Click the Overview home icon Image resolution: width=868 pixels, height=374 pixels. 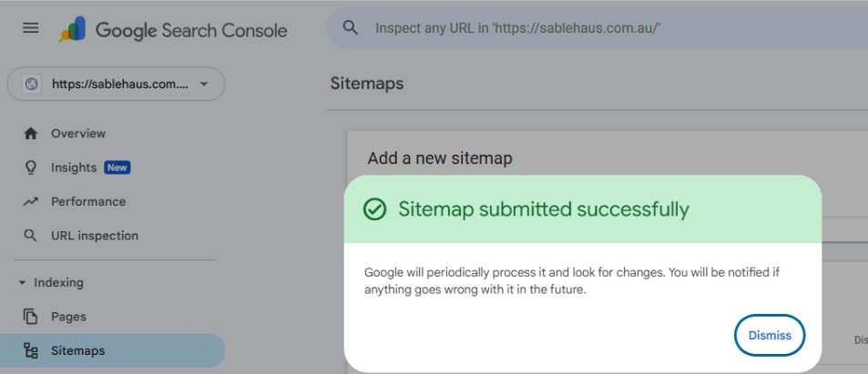coord(30,134)
